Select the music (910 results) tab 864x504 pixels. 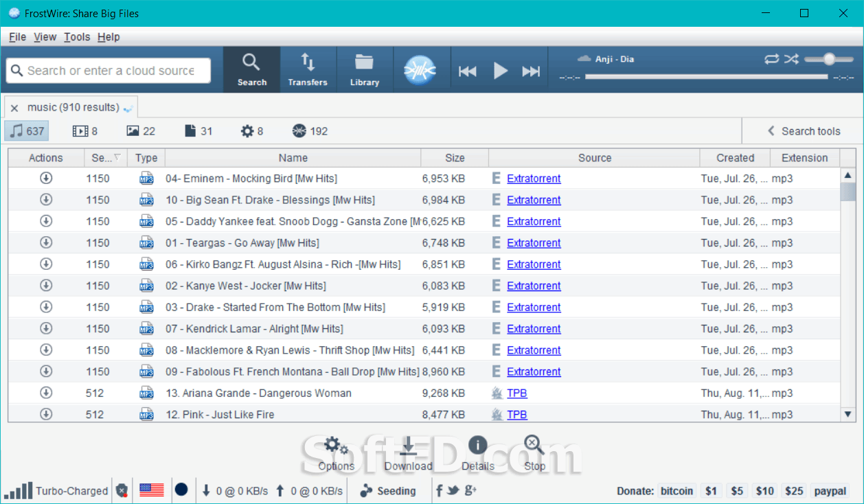click(x=73, y=107)
